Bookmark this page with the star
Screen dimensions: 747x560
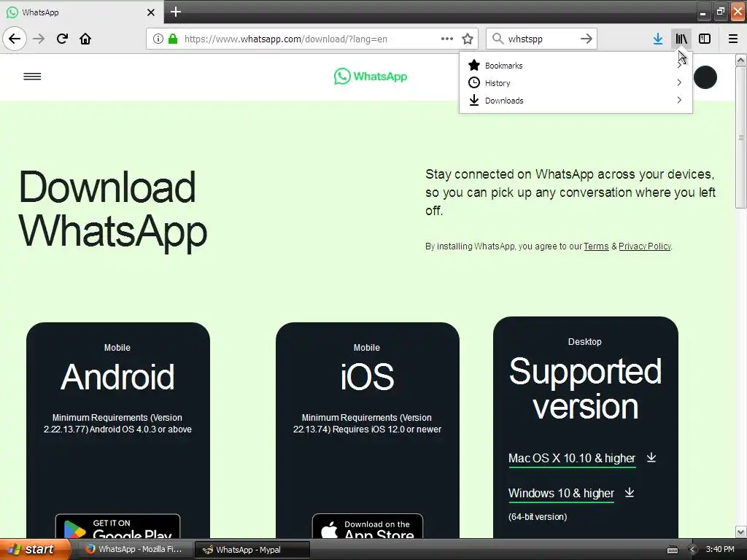coord(468,39)
